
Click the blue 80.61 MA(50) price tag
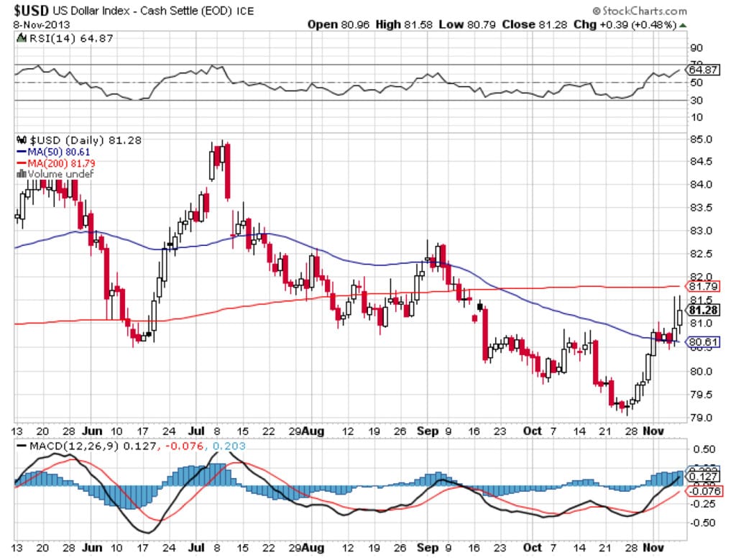[x=703, y=342]
